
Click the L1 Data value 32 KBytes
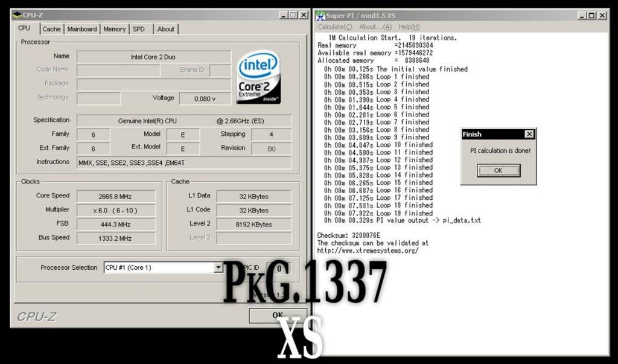tap(254, 196)
